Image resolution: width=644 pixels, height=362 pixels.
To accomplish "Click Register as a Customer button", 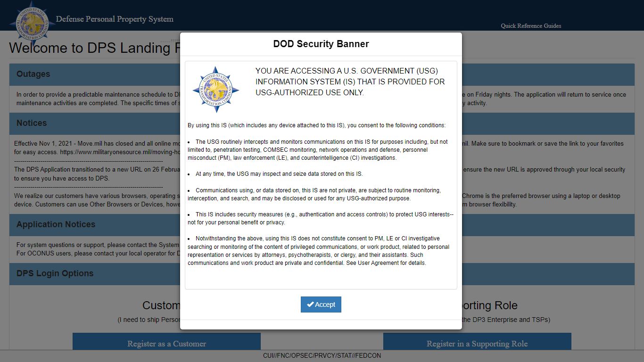I will point(166,342).
